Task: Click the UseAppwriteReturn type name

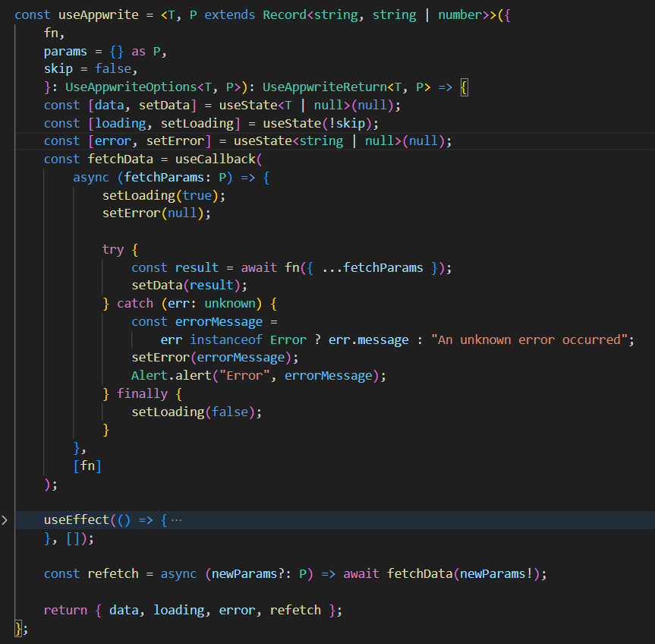Action: tap(325, 87)
